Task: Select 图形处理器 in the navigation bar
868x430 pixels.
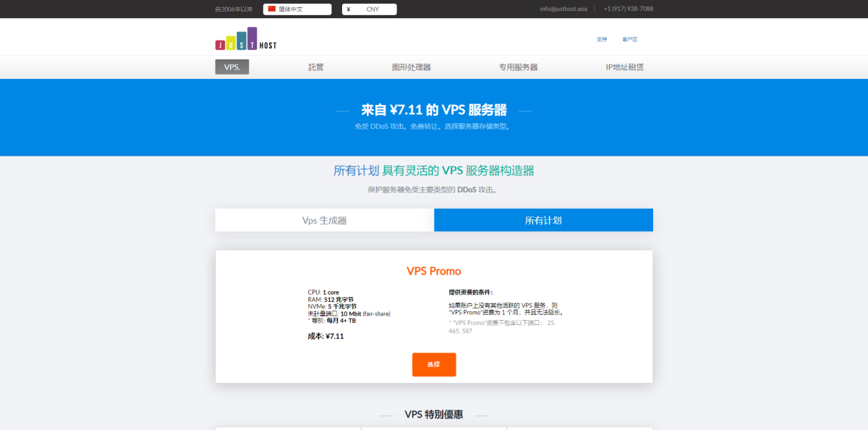Action: tap(411, 67)
